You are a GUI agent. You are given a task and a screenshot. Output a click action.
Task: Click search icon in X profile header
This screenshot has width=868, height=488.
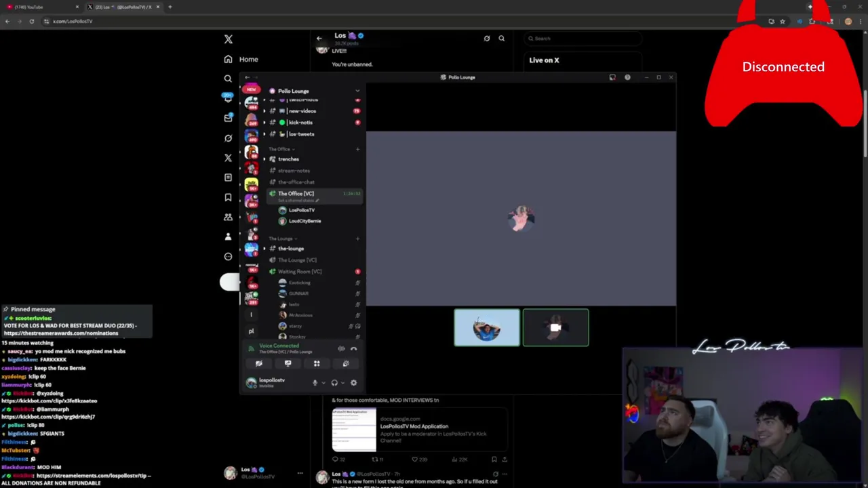[x=502, y=39]
